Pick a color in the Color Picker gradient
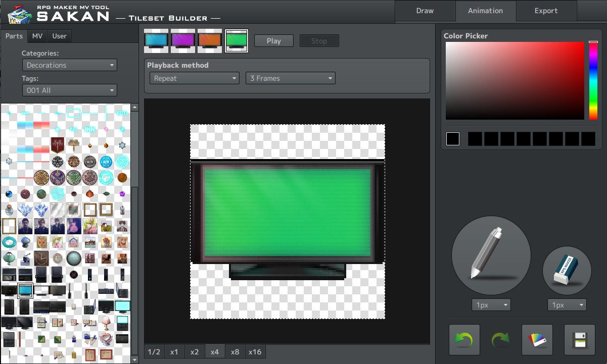The width and height of the screenshot is (607, 364). coord(514,81)
